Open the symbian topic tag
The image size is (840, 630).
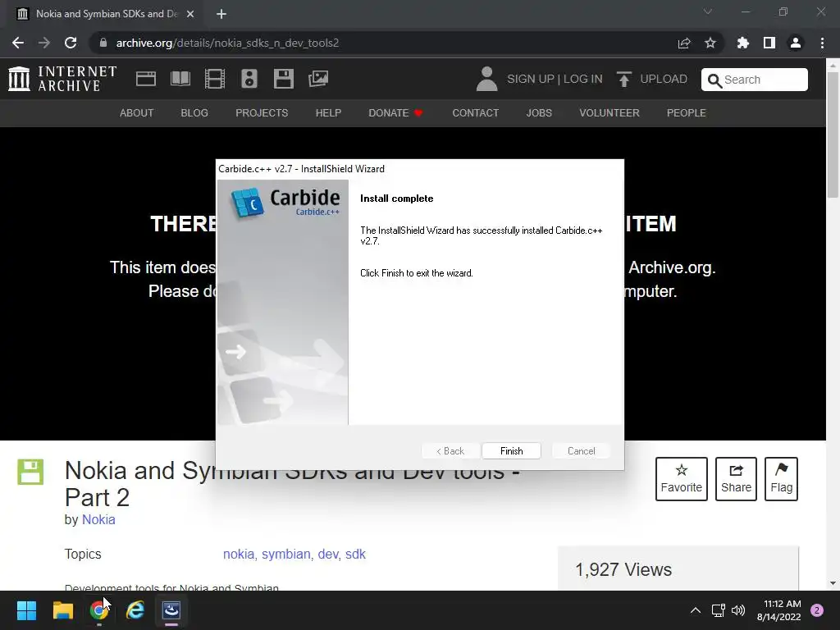286,554
